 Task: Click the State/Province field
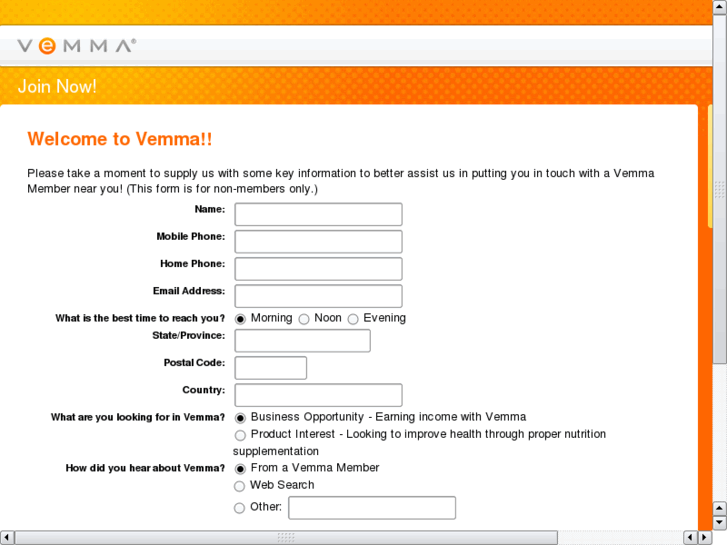(x=302, y=340)
